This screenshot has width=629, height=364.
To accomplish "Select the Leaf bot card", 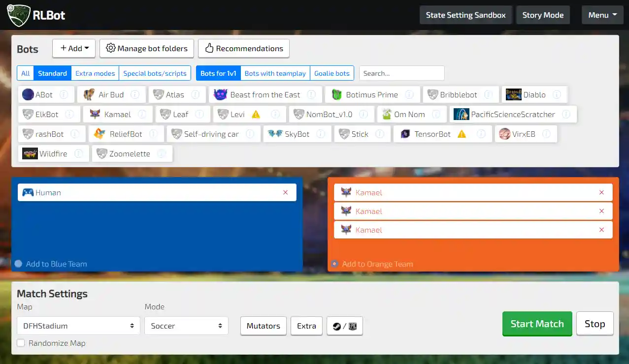I will coord(183,114).
